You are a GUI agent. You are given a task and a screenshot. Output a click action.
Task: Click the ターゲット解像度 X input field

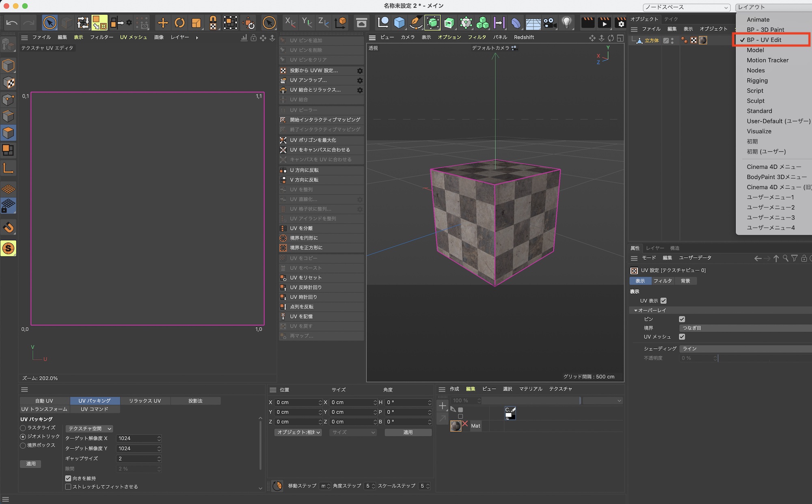pyautogui.click(x=136, y=438)
